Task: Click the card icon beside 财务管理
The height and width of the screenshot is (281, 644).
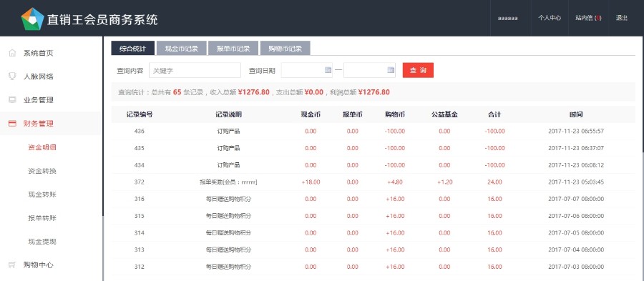Action: point(12,123)
